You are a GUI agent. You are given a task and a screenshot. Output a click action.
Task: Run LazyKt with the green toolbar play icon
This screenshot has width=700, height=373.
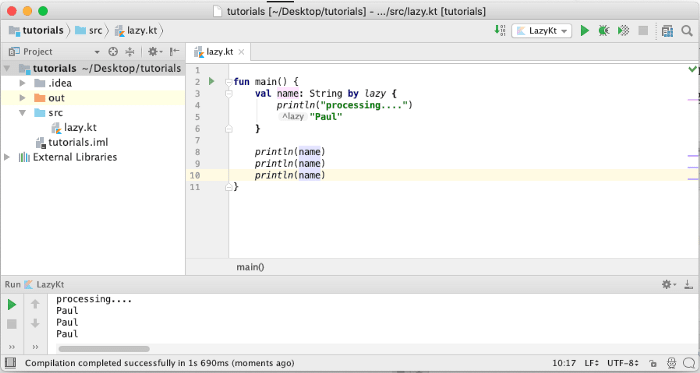pos(584,31)
